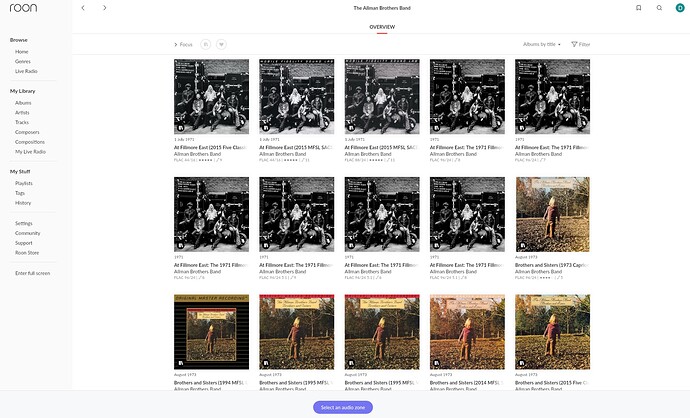Open Artists in My Library
This screenshot has height=418, width=690.
22,112
